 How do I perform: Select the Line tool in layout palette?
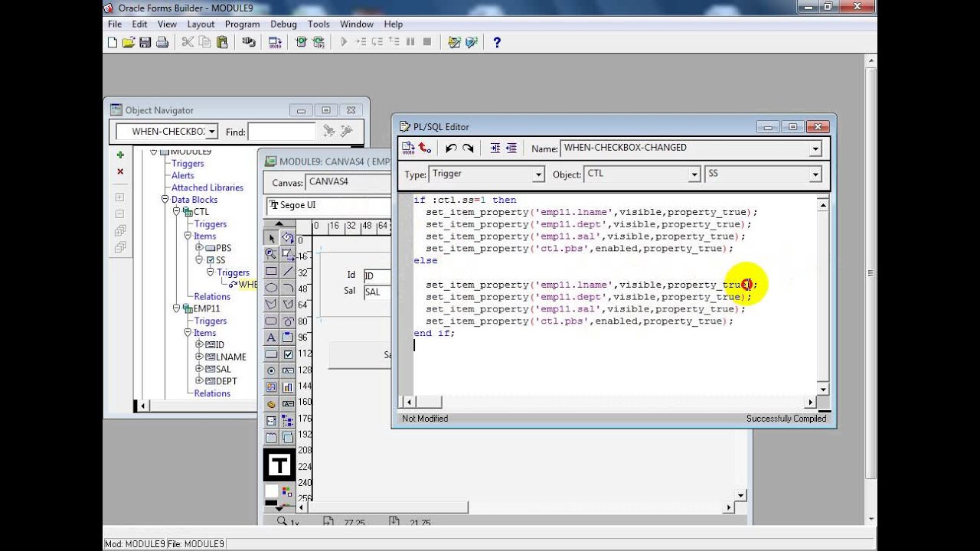(x=288, y=271)
